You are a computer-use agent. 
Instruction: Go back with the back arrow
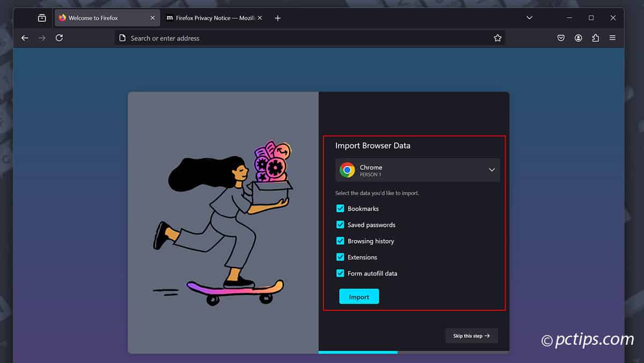[25, 38]
